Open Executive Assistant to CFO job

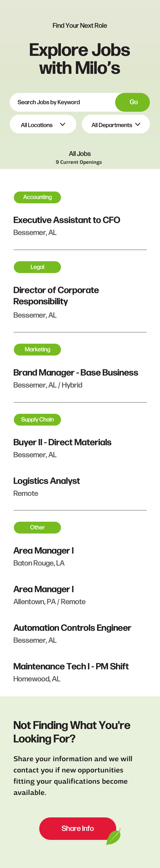[x=67, y=220]
